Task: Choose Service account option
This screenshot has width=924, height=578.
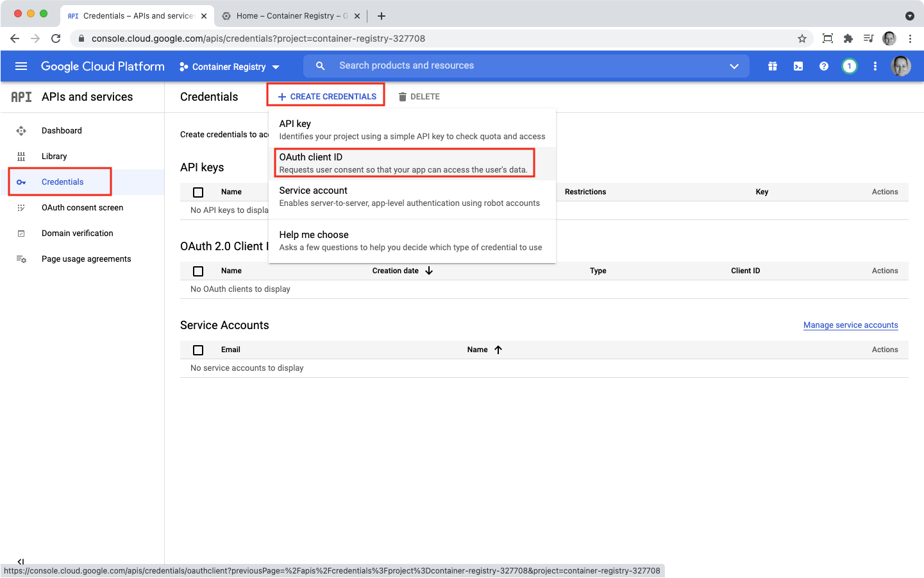Action: 412,196
